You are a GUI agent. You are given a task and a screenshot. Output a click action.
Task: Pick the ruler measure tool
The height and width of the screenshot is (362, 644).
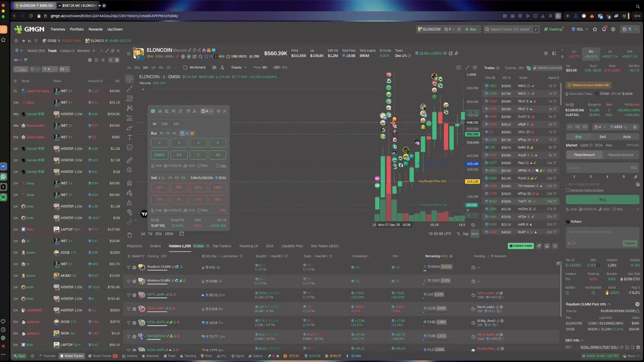130,160
